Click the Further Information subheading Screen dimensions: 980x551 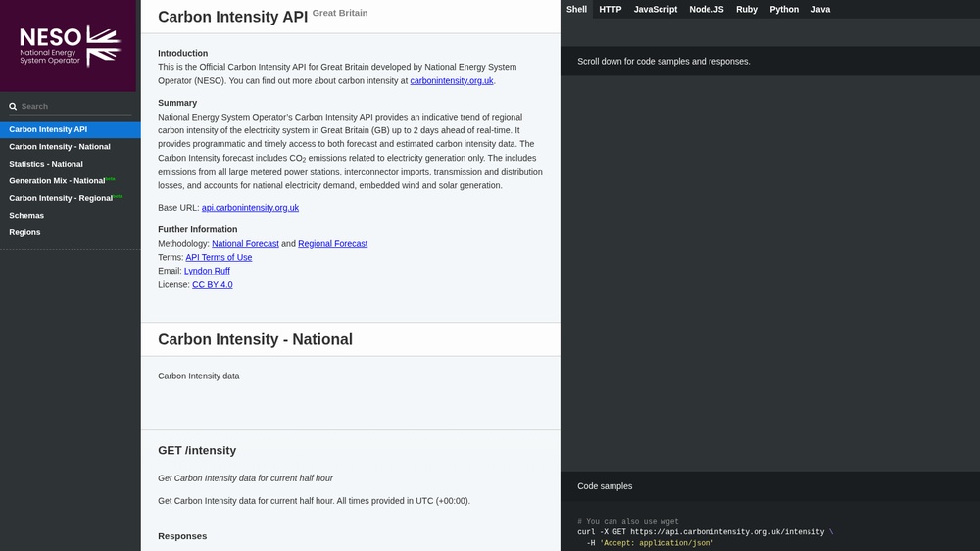pyautogui.click(x=198, y=229)
